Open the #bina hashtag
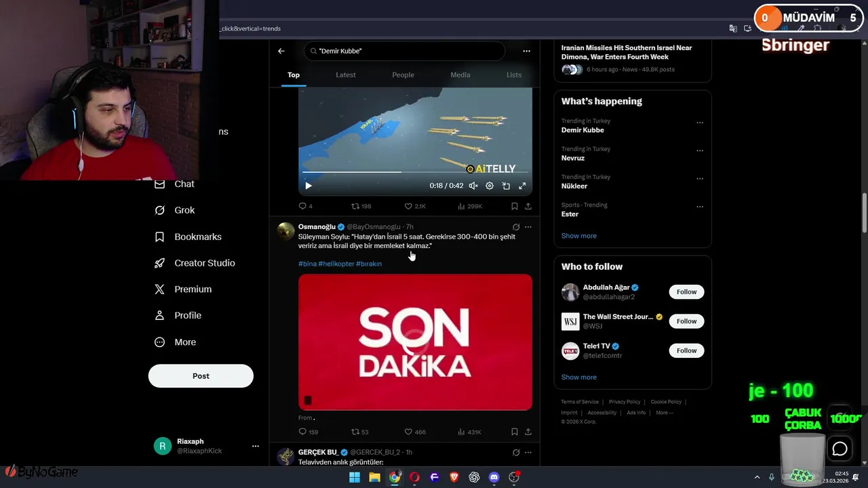 click(307, 264)
